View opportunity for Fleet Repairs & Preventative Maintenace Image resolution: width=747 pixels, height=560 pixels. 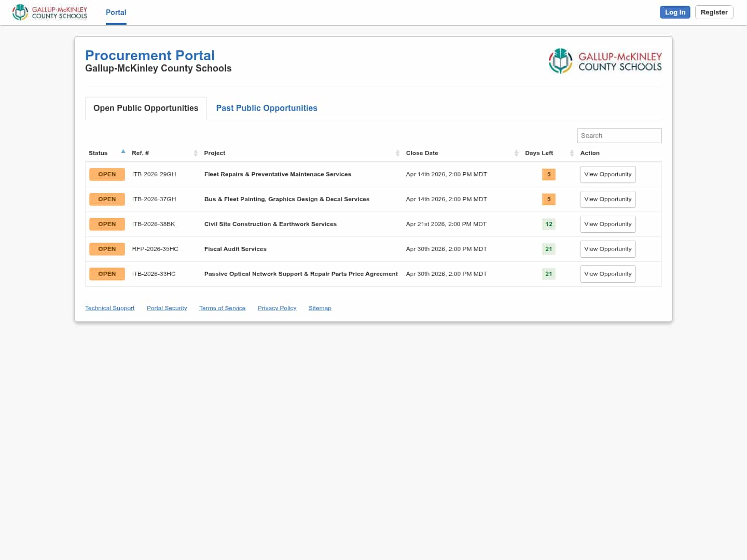(x=607, y=174)
